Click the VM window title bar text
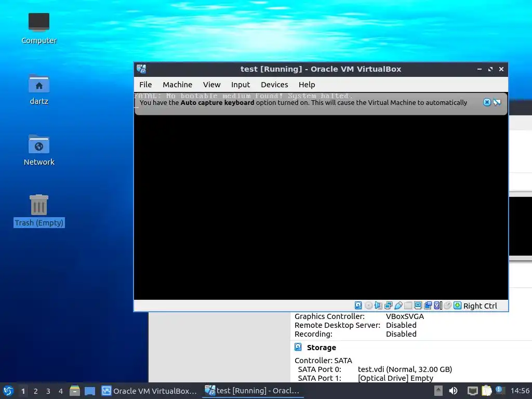The width and height of the screenshot is (532, 399). (321, 69)
